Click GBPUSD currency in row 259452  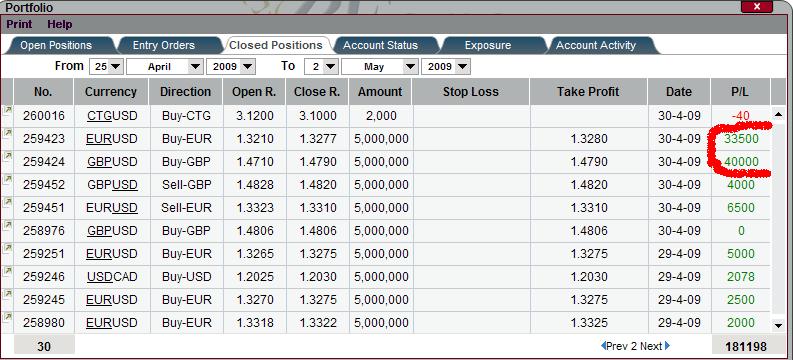(112, 185)
